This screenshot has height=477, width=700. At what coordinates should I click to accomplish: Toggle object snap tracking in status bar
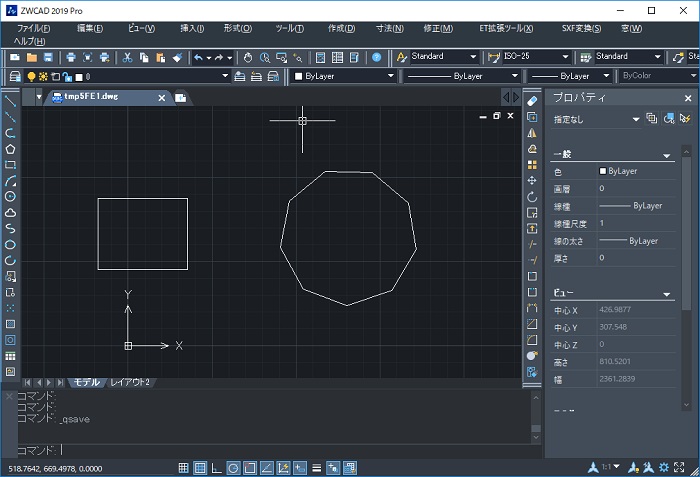(267, 468)
